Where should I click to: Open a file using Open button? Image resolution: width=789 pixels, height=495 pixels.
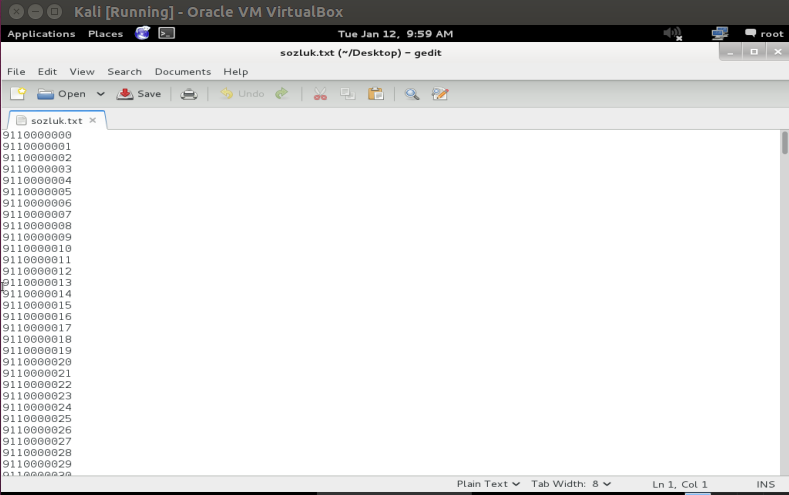[x=61, y=94]
